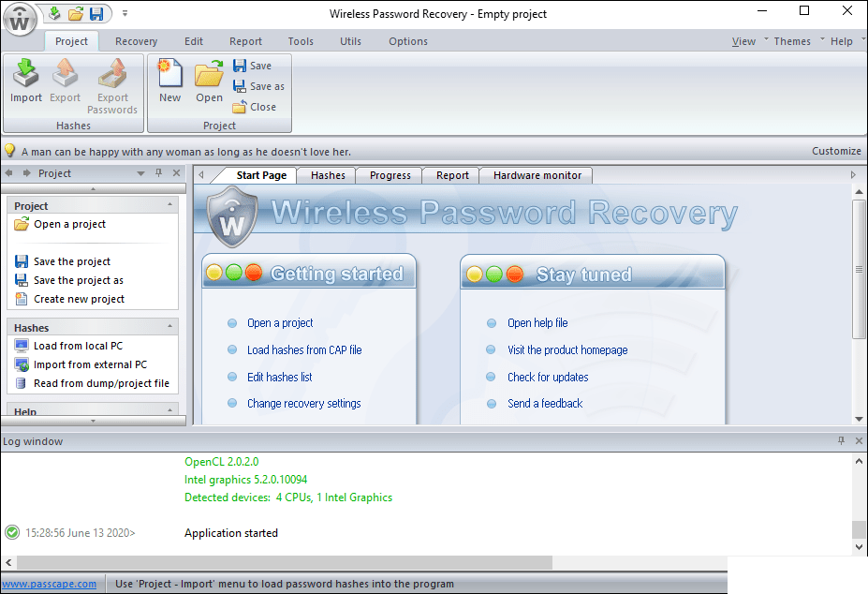The height and width of the screenshot is (594, 868).
Task: Click the Log window horizontal scrollbar
Action: [x=285, y=562]
